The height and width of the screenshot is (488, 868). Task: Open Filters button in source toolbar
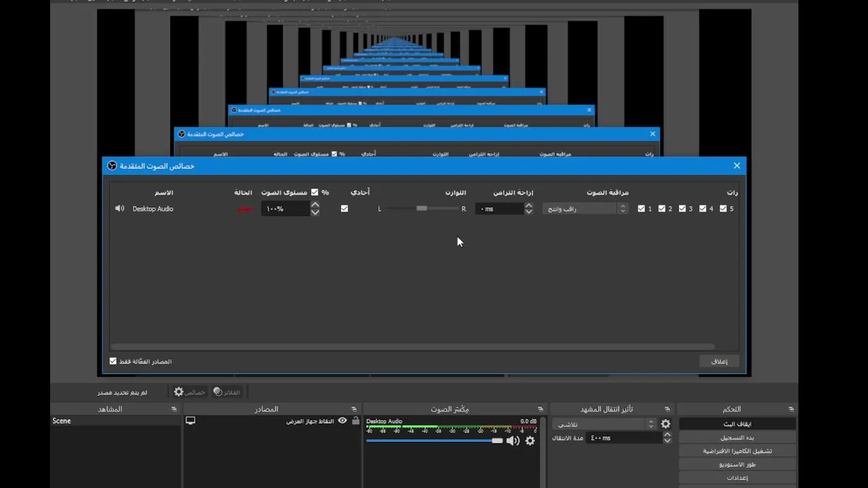pyautogui.click(x=226, y=392)
